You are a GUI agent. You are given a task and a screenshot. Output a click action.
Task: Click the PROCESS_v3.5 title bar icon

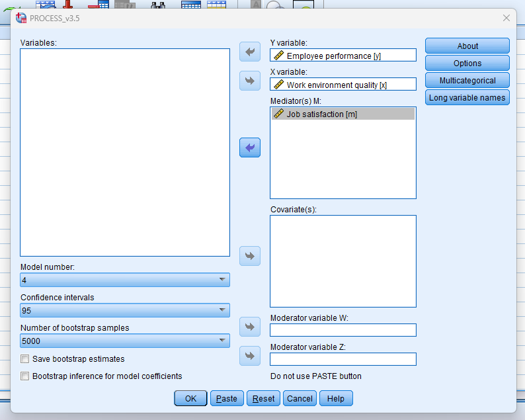pyautogui.click(x=21, y=18)
